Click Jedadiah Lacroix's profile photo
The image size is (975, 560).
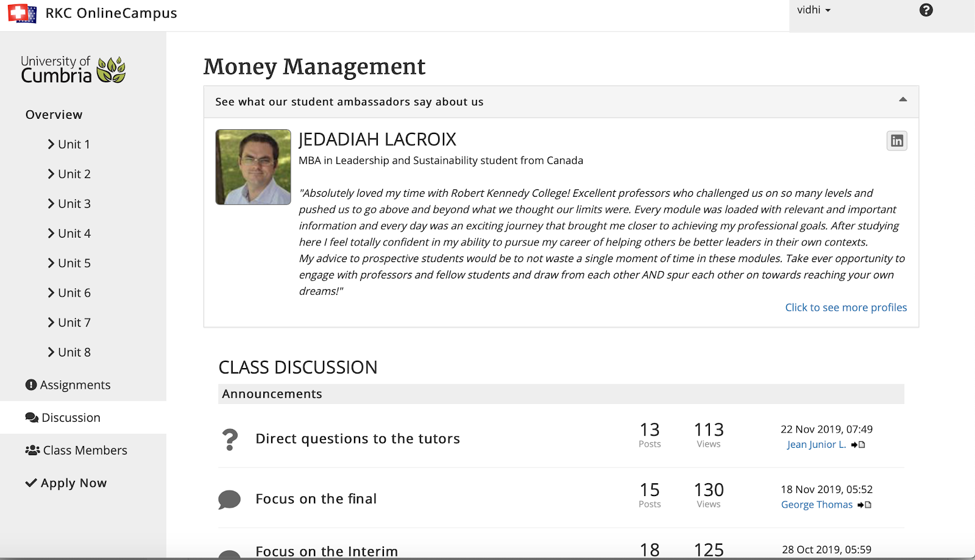click(x=253, y=167)
